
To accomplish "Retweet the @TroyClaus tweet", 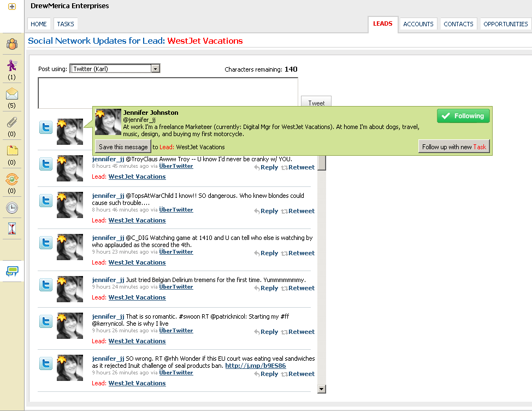I will tap(298, 167).
